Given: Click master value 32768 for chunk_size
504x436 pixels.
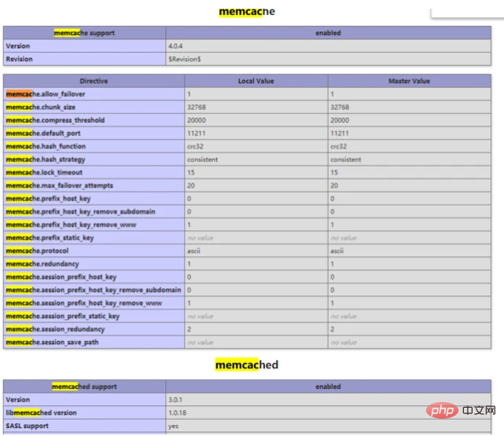Looking at the screenshot, I should (x=340, y=108).
